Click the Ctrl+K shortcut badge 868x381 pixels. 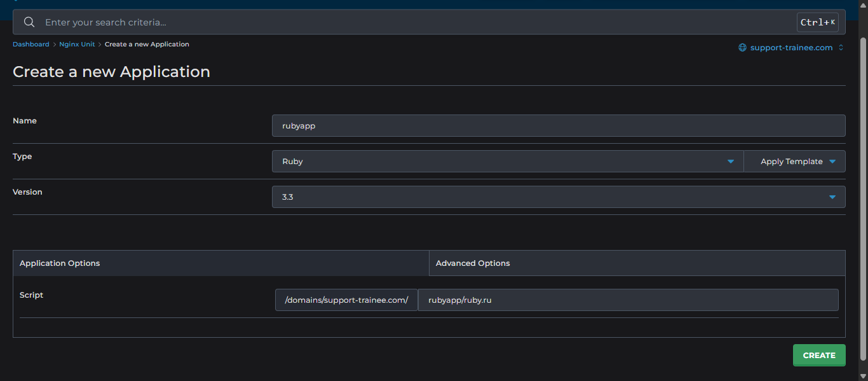pyautogui.click(x=817, y=22)
